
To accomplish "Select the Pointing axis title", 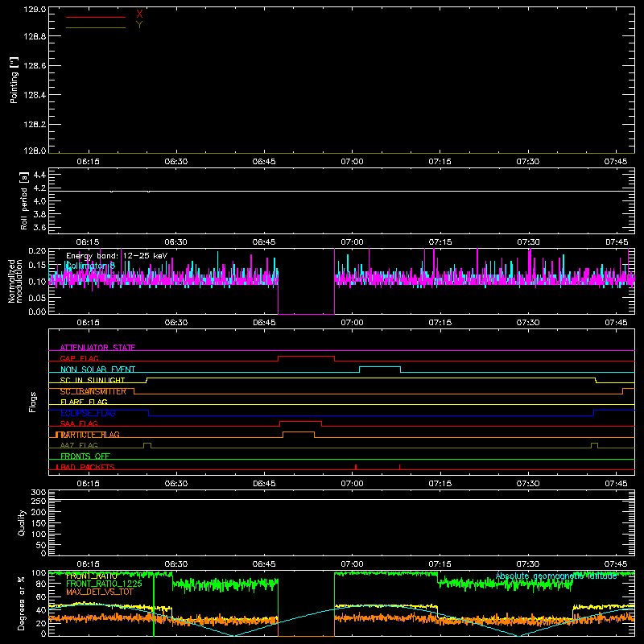I will tap(14, 80).
